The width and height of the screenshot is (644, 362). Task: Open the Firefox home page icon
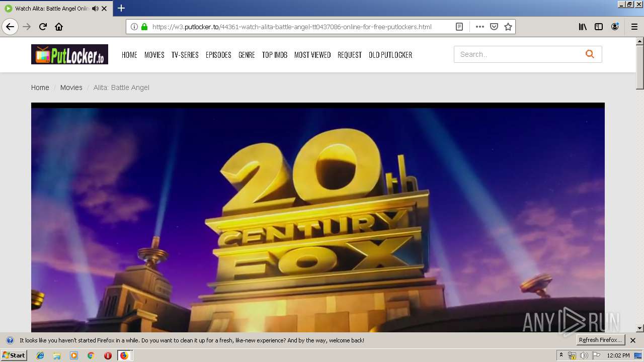[x=59, y=27]
